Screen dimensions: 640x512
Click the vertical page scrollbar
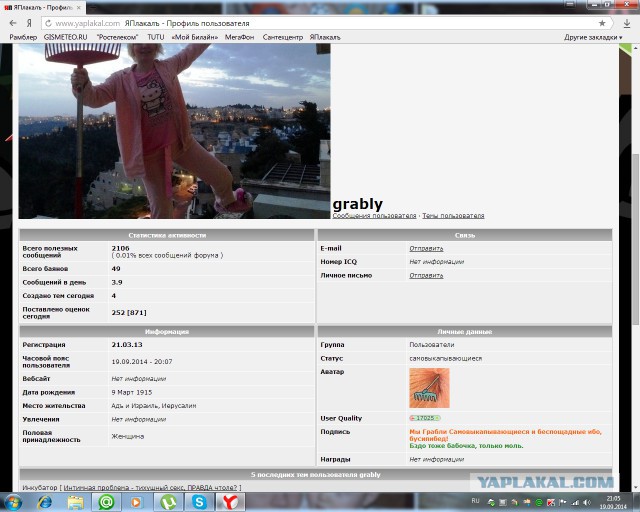pyautogui.click(x=636, y=239)
